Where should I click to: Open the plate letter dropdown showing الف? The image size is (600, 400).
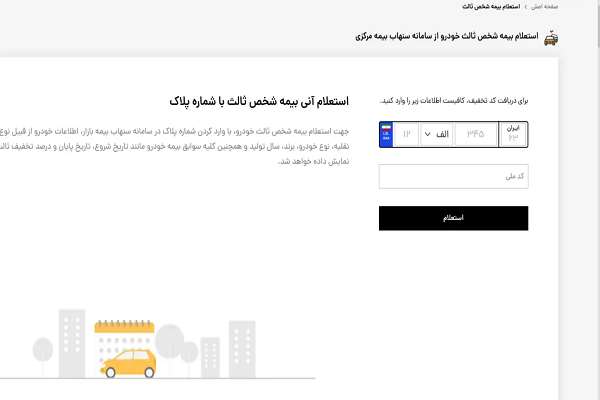437,134
